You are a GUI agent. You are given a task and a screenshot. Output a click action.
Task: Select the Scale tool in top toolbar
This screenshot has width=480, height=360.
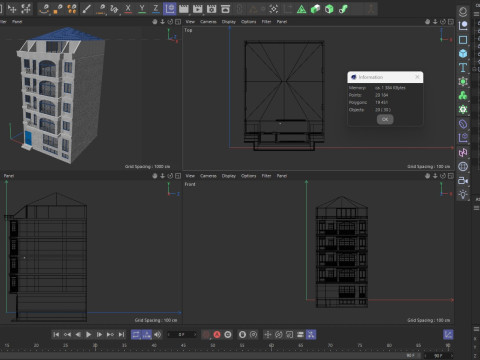point(26,9)
